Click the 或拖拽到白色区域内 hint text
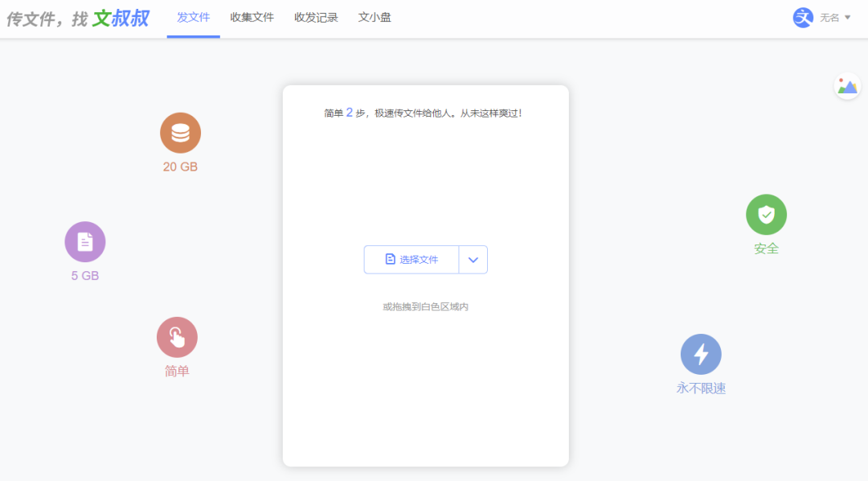 pyautogui.click(x=426, y=306)
